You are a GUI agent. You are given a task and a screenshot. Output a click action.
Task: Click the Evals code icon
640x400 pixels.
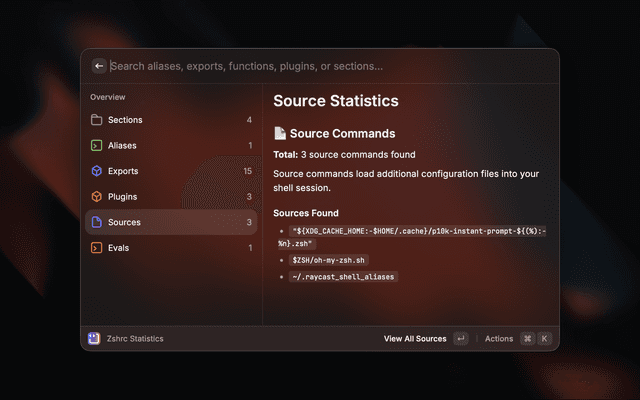pos(97,248)
